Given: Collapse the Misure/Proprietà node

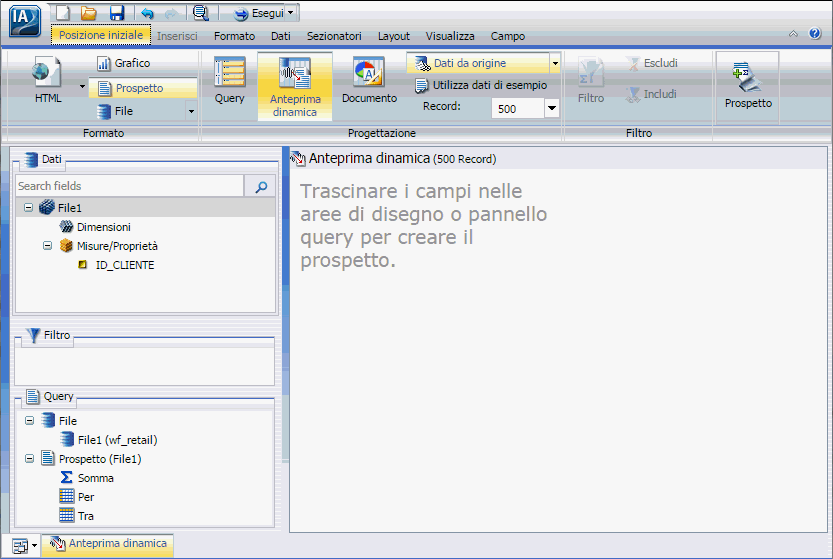Looking at the screenshot, I should coord(47,245).
